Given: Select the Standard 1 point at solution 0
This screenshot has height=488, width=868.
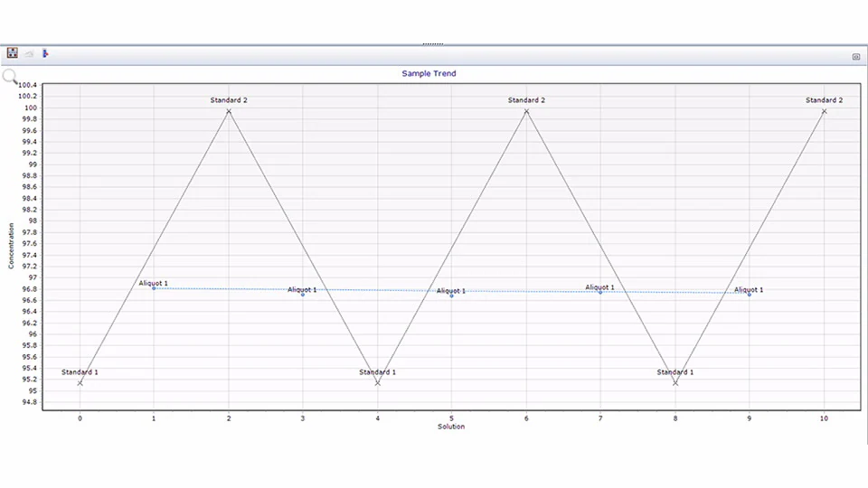Looking at the screenshot, I should (80, 383).
